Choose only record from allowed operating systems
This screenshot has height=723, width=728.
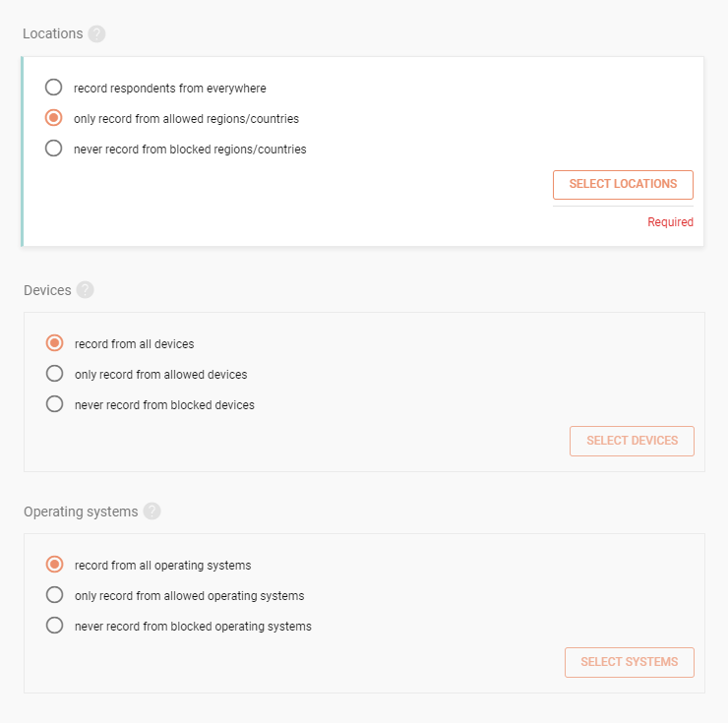(54, 595)
